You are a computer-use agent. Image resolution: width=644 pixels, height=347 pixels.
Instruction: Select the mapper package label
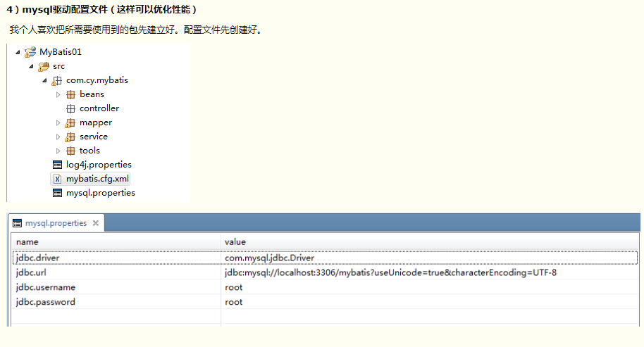click(96, 122)
